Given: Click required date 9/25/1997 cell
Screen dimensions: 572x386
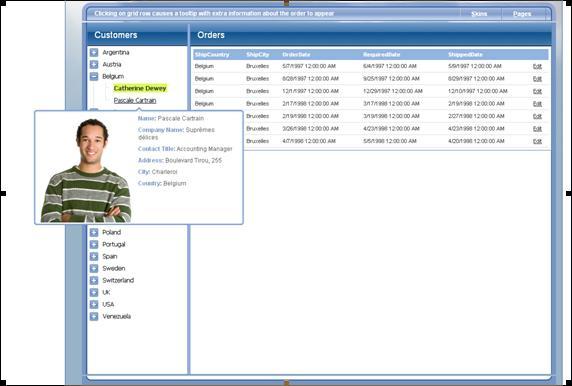Looking at the screenshot, I should [x=391, y=79].
